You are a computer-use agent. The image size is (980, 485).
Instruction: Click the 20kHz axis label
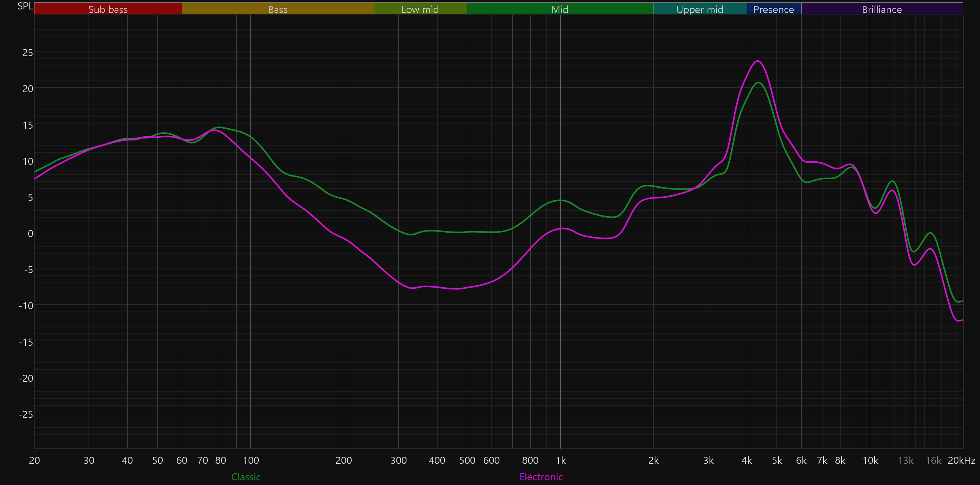[x=961, y=460]
